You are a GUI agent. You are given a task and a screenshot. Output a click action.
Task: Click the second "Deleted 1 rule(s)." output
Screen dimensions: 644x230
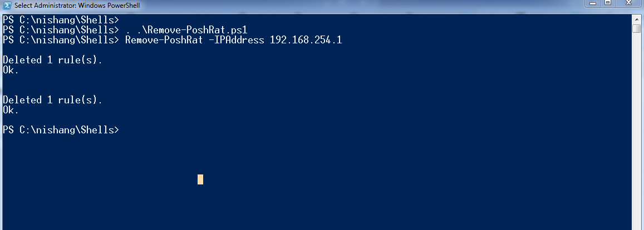click(53, 100)
